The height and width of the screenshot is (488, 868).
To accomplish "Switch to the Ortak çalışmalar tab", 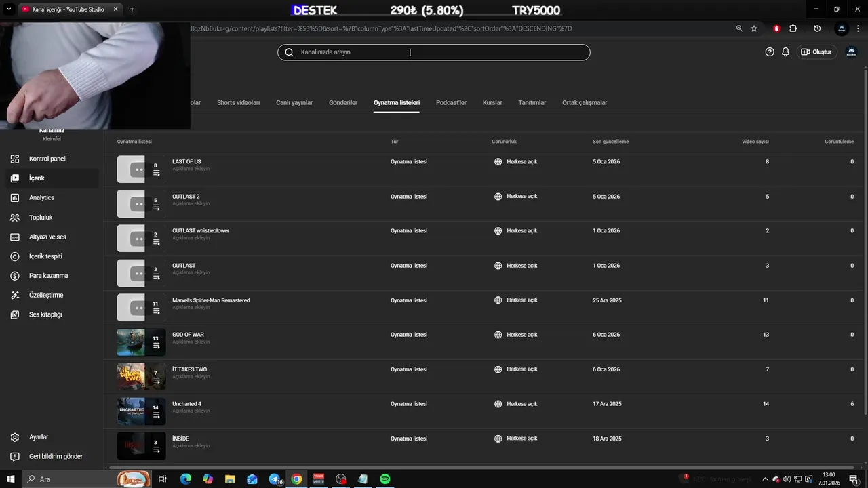I will 585,103.
